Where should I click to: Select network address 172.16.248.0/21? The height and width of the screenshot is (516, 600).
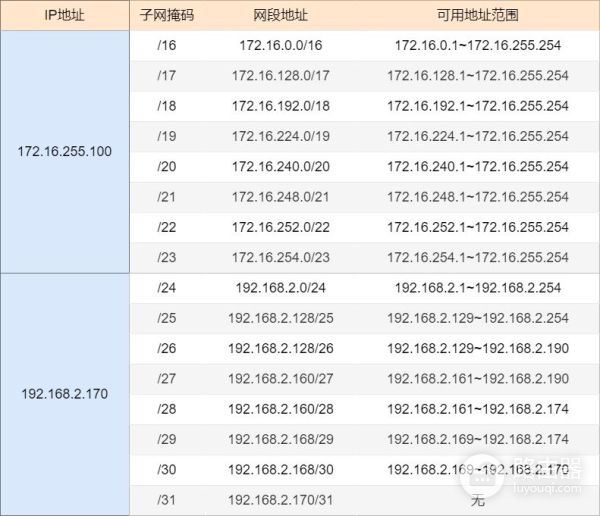click(281, 197)
